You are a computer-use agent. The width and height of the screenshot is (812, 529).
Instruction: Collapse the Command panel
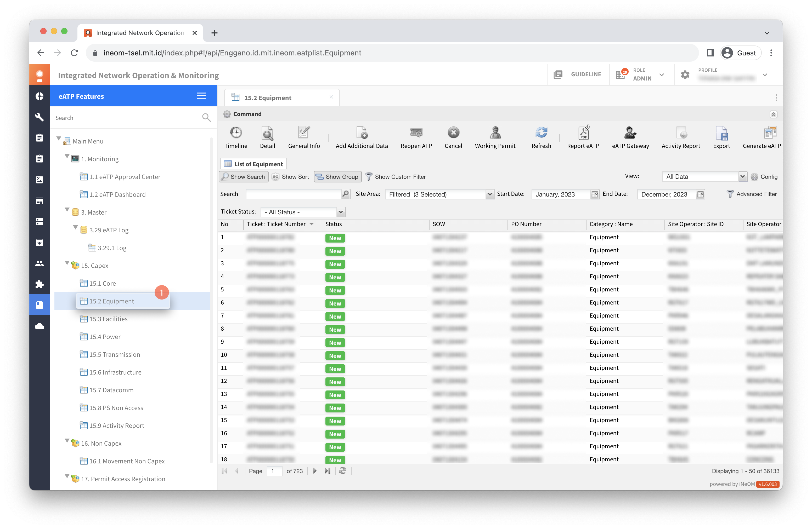(x=773, y=114)
